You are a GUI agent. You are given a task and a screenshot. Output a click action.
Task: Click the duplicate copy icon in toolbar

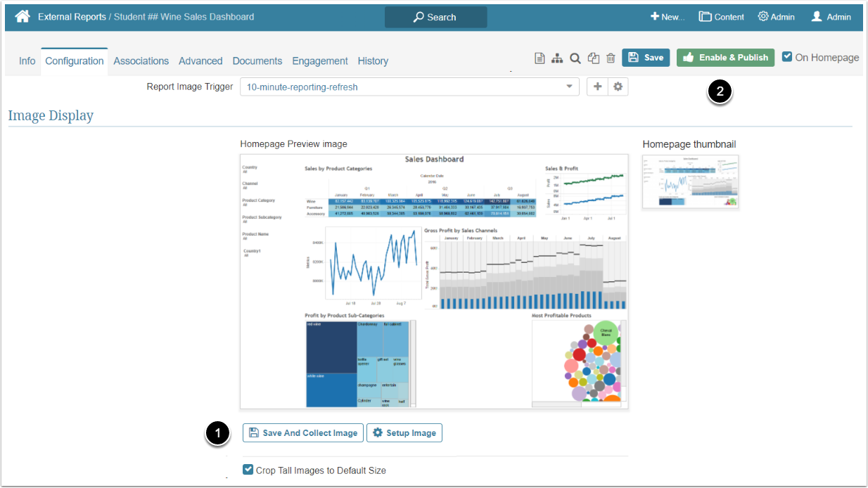coord(594,58)
